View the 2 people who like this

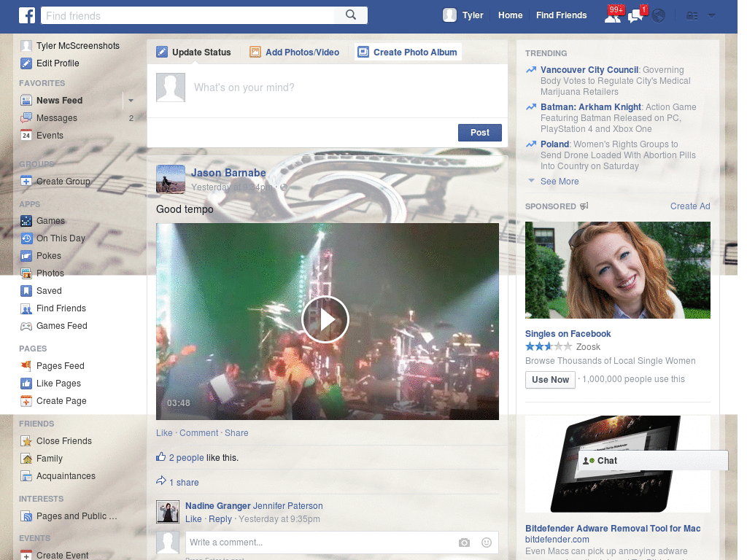click(186, 458)
